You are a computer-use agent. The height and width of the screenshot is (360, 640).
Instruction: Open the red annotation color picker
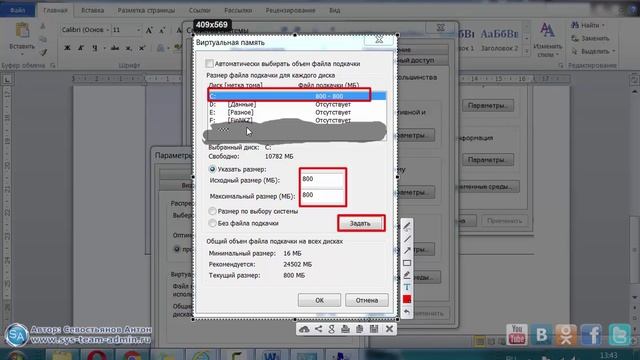click(x=407, y=300)
